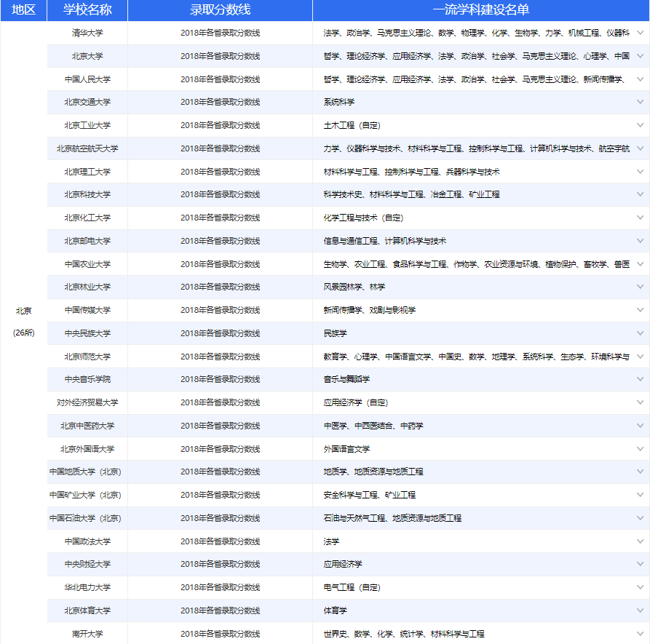Select the school name 华北电力大学
The image size is (650, 644).
[87, 587]
